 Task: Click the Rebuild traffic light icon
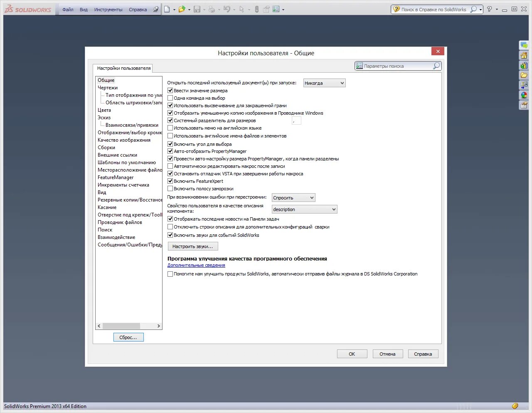(257, 9)
